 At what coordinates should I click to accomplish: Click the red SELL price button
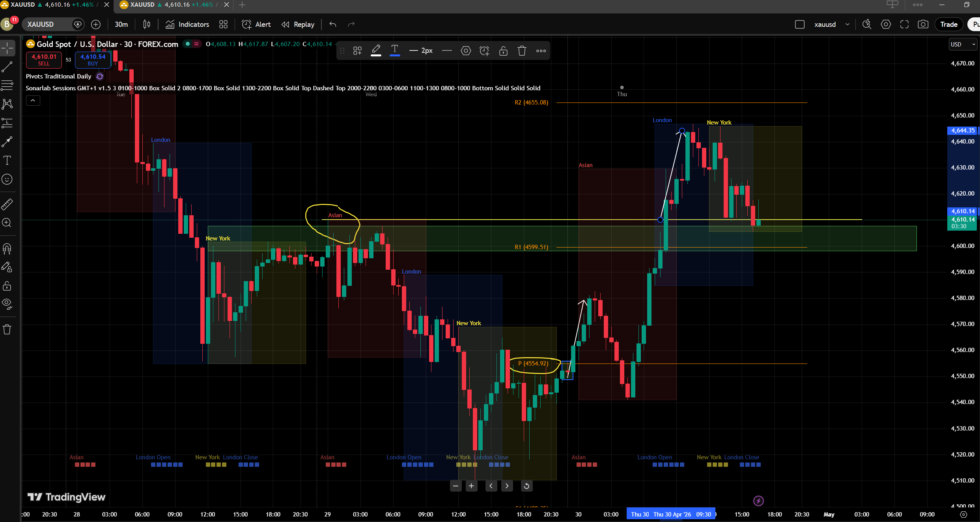[x=44, y=60]
